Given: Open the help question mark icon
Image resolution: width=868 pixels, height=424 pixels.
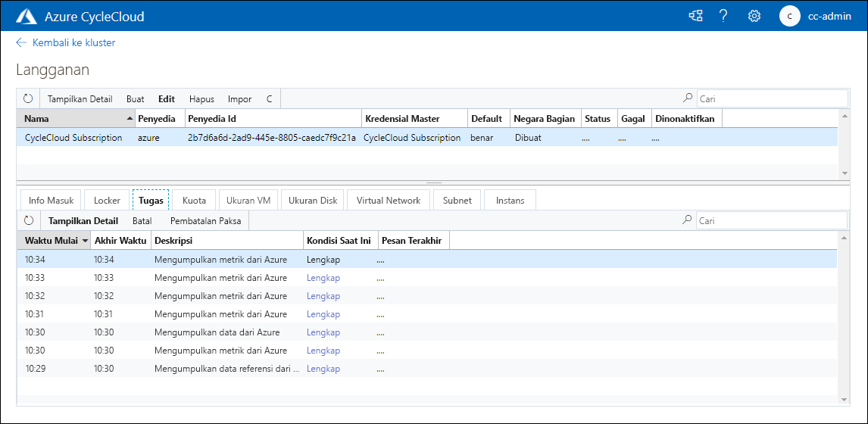Looking at the screenshot, I should [x=723, y=16].
